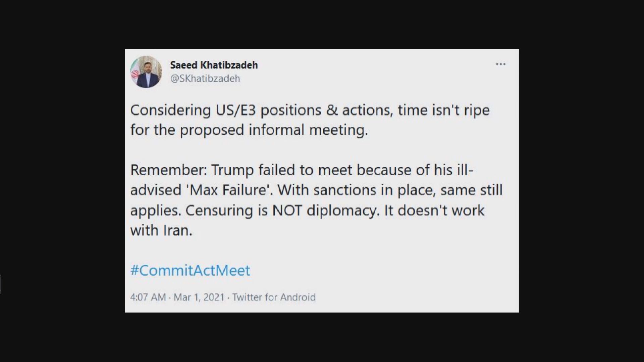Open the three-dot more options menu

(x=500, y=64)
